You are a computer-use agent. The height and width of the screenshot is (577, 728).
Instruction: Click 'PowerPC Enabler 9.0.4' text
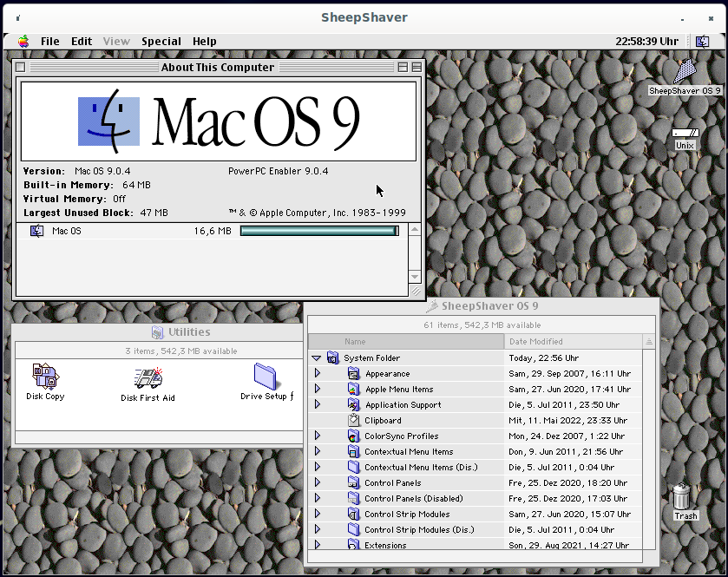[279, 171]
